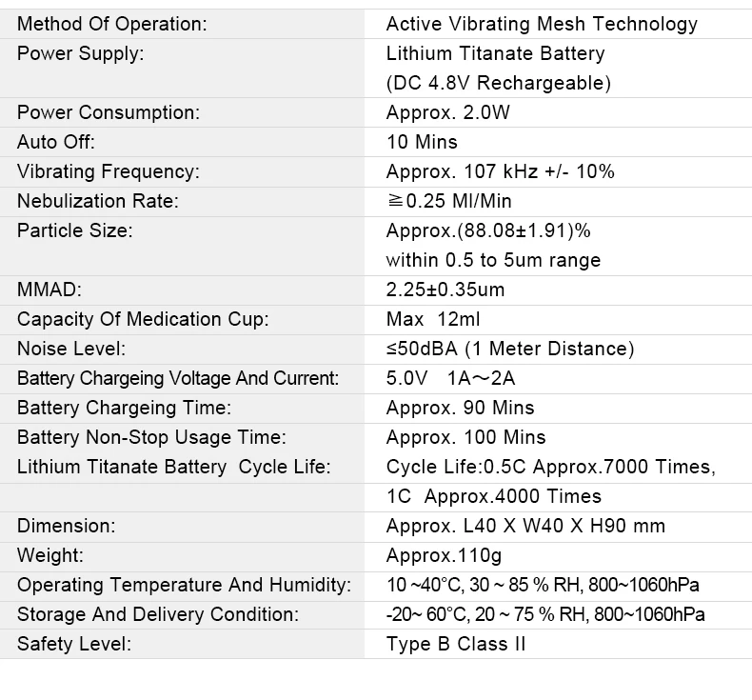Click the "Lithium Titanate Battery" value text
Viewport: 752px width, 700px height.
click(x=495, y=53)
